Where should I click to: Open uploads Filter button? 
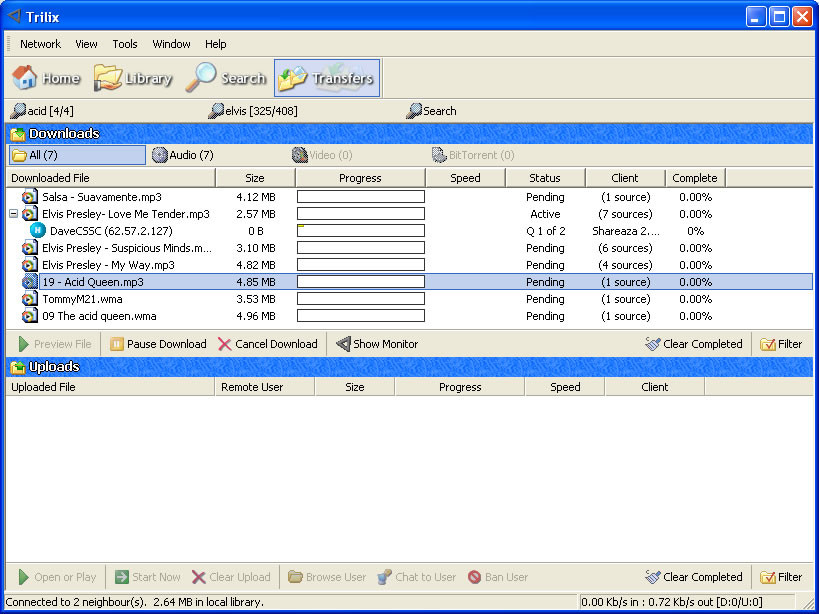pos(781,577)
